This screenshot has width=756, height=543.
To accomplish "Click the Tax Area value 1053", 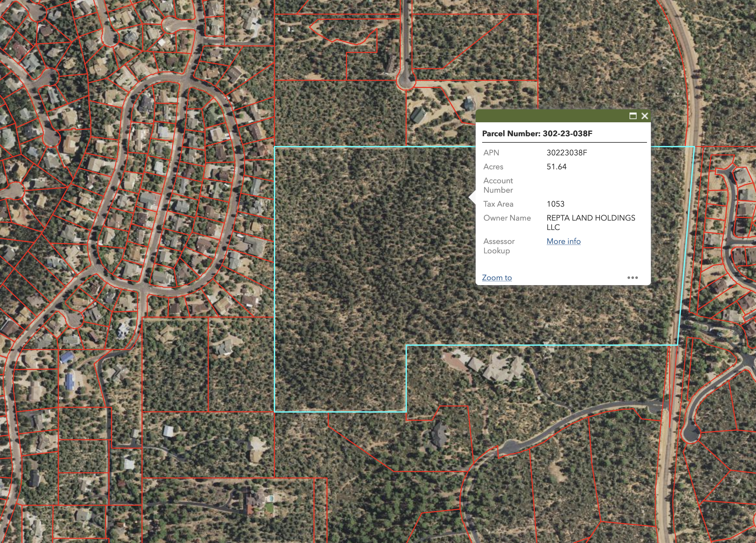I will coord(555,204).
